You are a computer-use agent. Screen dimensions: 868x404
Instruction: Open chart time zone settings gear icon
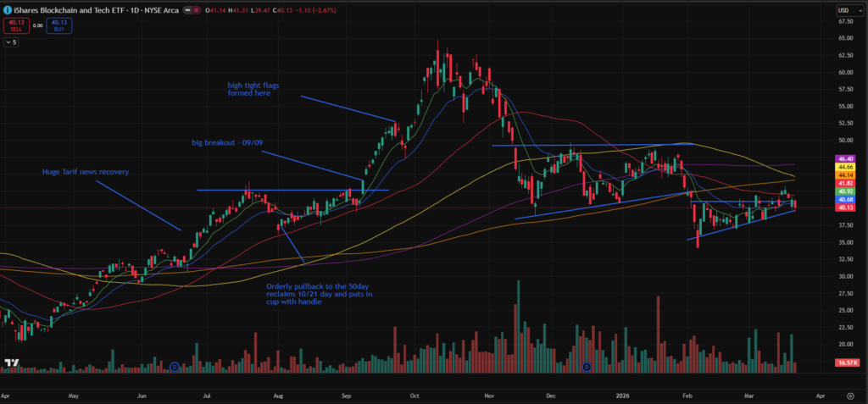click(849, 395)
